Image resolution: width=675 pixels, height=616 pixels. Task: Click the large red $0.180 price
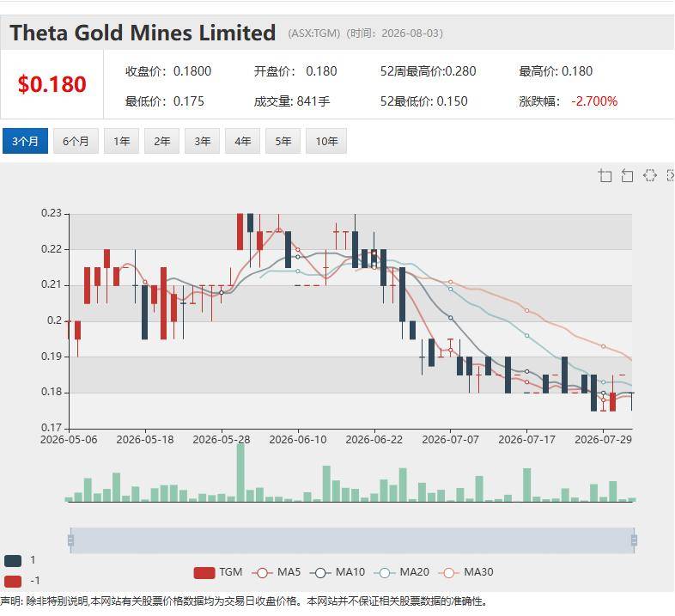[x=52, y=84]
